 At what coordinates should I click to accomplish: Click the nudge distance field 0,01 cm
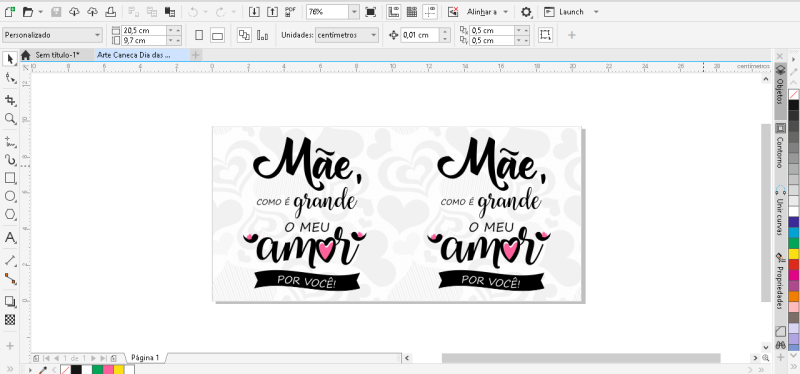click(x=420, y=35)
